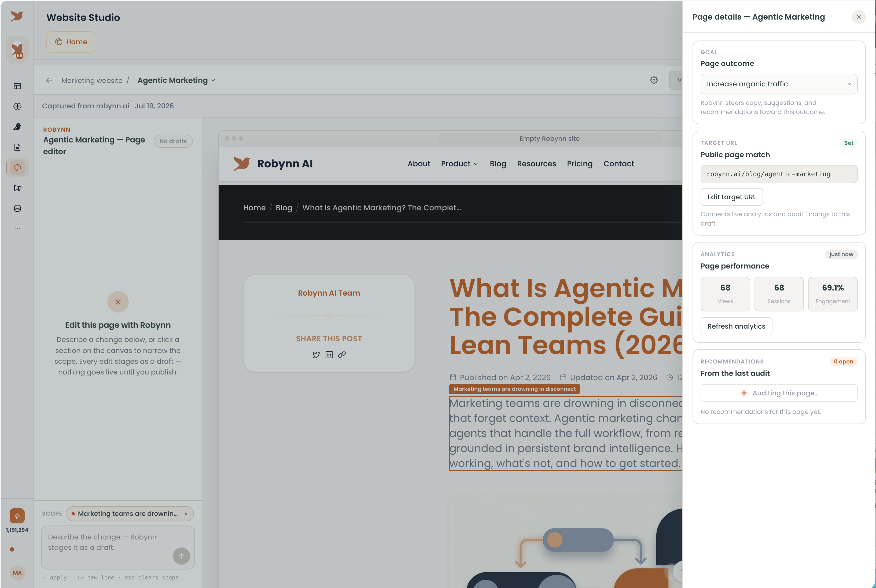Click the Empty Robynn site address bar

click(549, 139)
